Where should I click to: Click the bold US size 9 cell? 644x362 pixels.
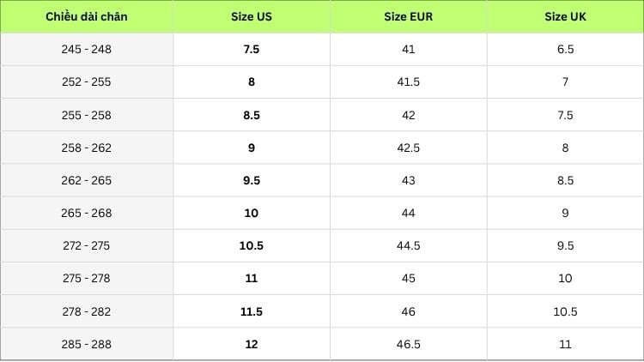point(252,148)
